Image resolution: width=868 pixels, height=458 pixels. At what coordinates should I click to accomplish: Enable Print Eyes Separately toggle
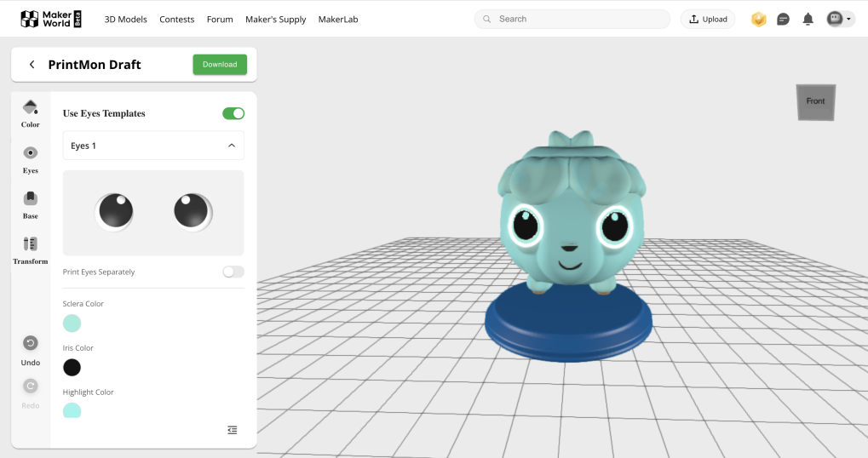click(233, 272)
